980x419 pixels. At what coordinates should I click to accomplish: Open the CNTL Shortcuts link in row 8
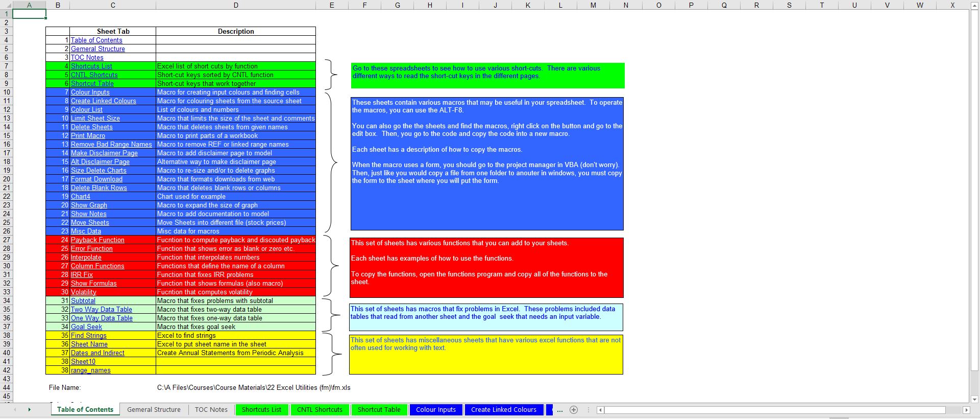click(94, 75)
